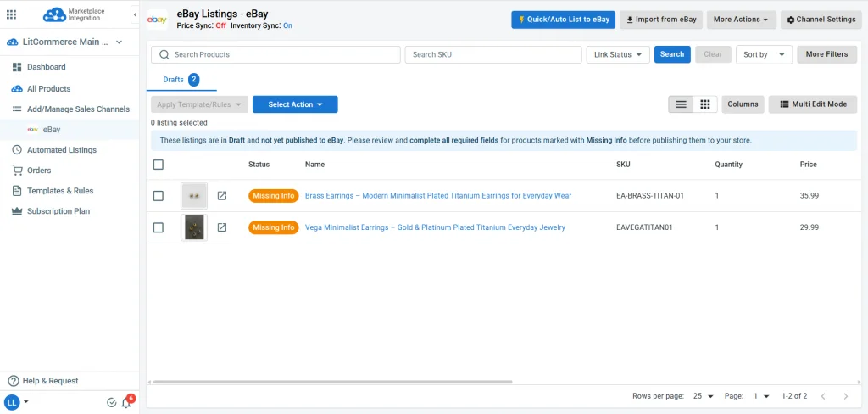Toggle Inventory Sync On status
The height and width of the screenshot is (414, 868).
tap(288, 25)
